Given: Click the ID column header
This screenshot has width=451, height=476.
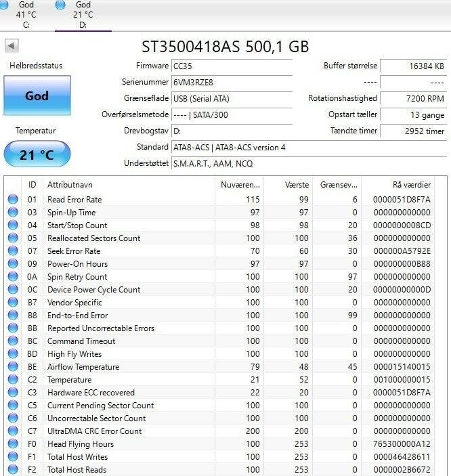Looking at the screenshot, I should [33, 185].
